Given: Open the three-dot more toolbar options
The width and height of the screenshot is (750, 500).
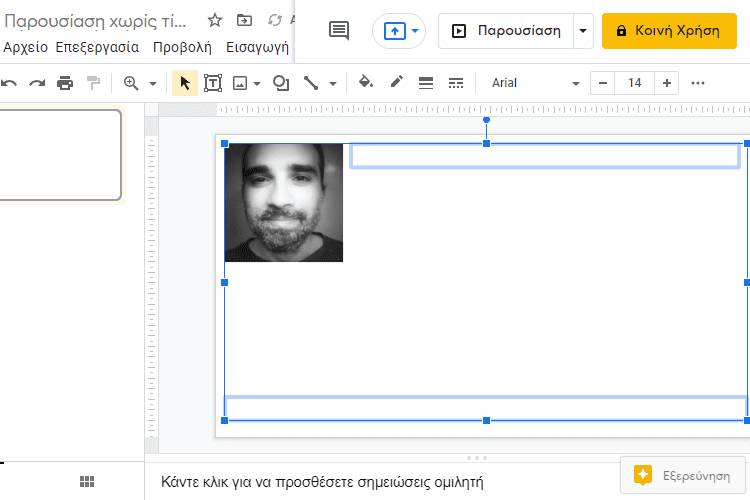Looking at the screenshot, I should coord(698,83).
